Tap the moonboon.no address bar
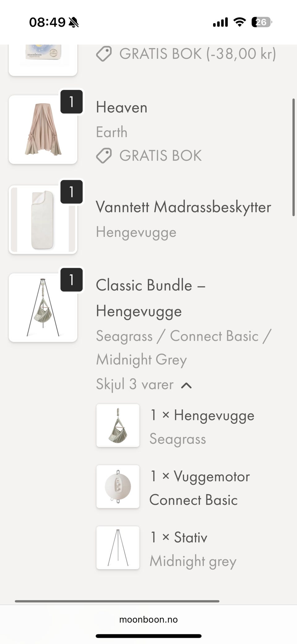Viewport: 297px width, 644px height. click(148, 620)
